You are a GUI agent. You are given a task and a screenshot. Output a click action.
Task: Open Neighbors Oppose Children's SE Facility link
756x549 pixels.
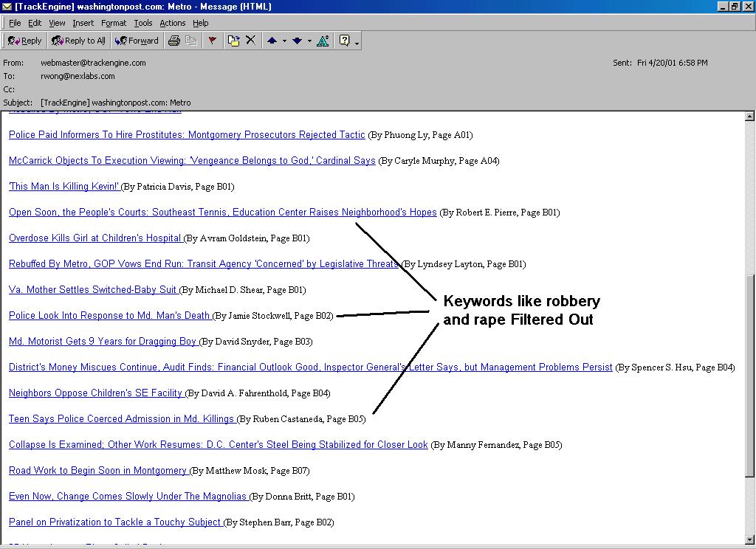pos(96,393)
